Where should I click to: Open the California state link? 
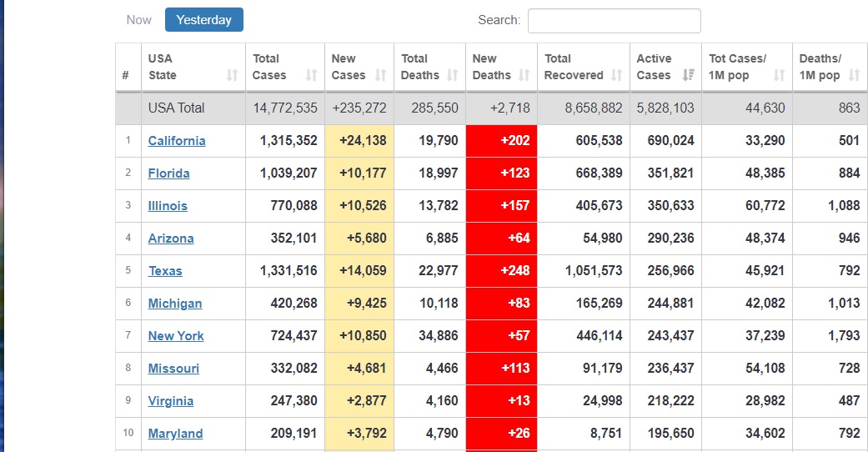[177, 141]
